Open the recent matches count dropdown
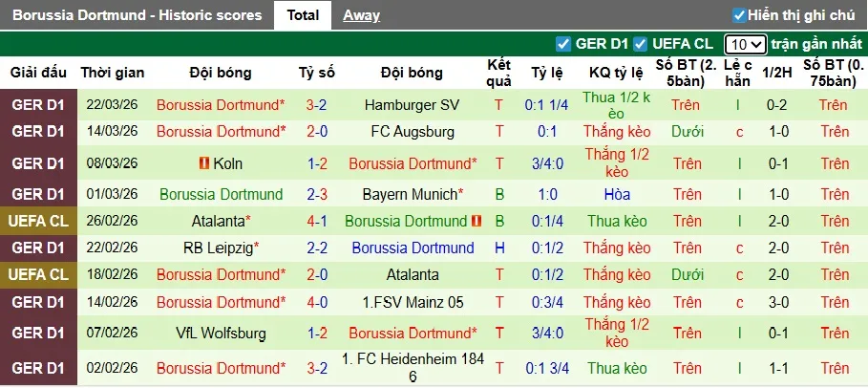Viewport: 868px width, 388px height. pos(744,44)
